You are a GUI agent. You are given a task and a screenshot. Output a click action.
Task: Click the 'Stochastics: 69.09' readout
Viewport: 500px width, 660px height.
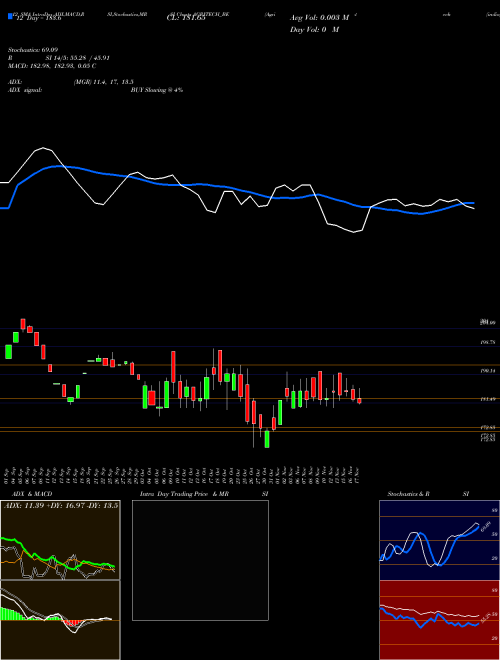(x=33, y=50)
